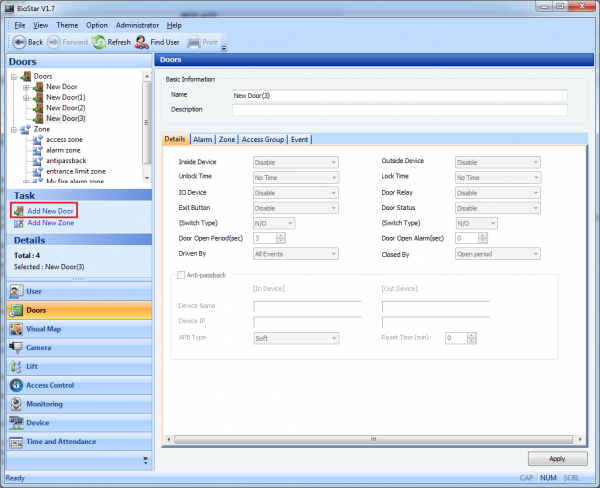Switch to the Access Group tab

pos(263,140)
